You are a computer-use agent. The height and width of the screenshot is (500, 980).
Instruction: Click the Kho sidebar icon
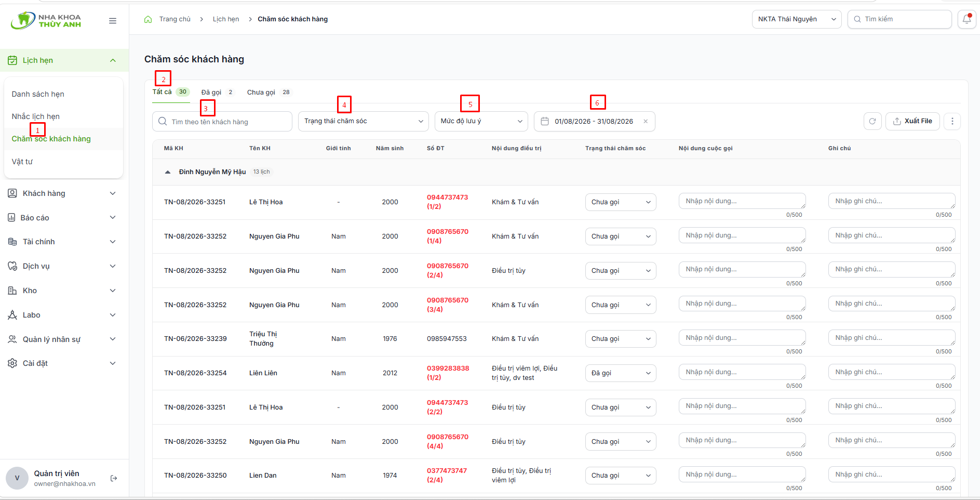pyautogui.click(x=12, y=291)
